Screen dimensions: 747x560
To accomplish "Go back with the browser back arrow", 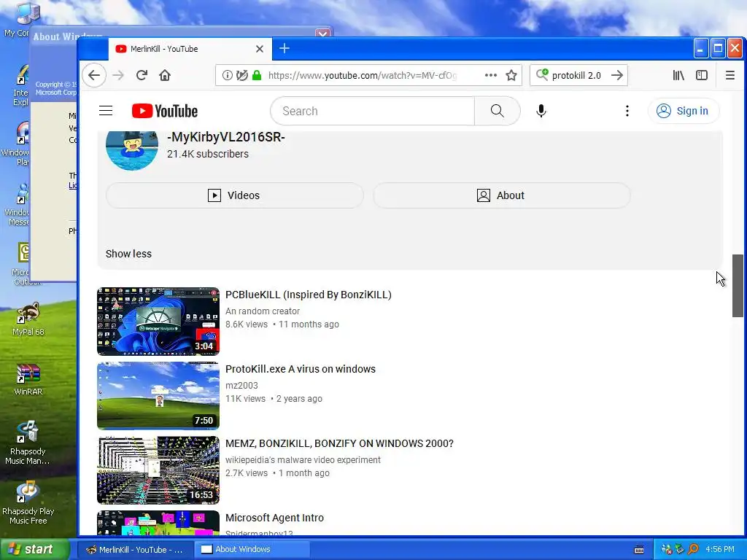I will [94, 75].
